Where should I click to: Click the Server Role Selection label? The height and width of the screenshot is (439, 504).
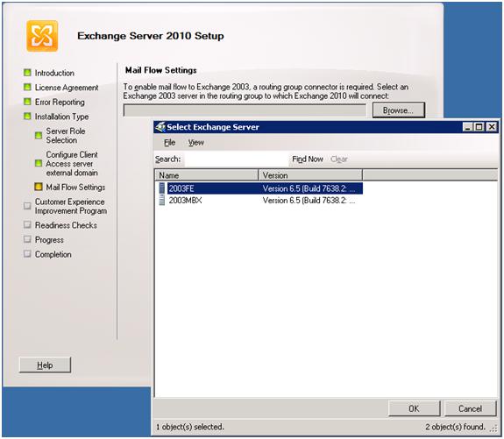pos(66,136)
